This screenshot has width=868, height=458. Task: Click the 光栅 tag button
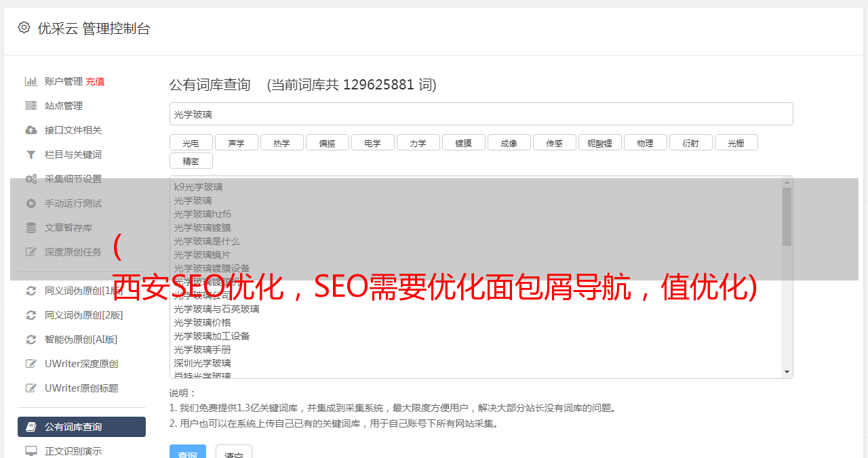tap(736, 142)
